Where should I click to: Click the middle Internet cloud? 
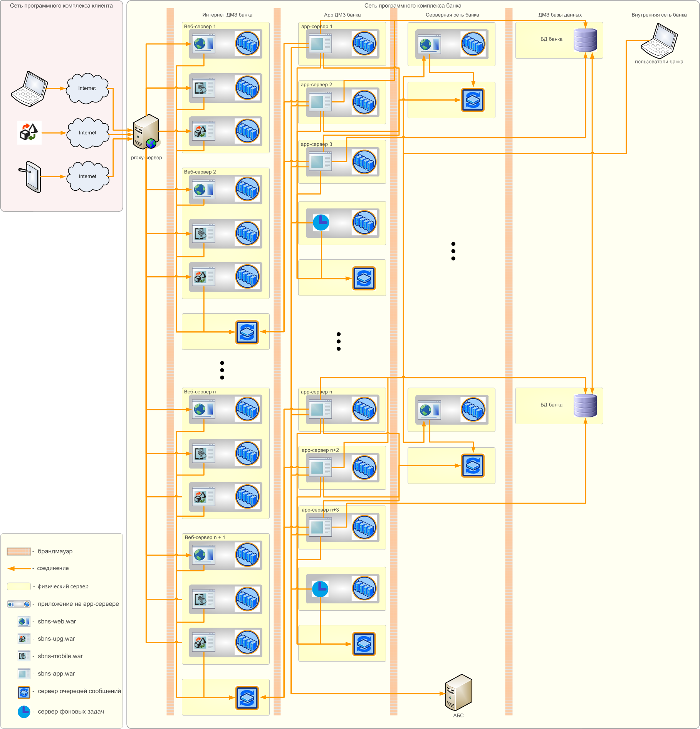coord(88,133)
